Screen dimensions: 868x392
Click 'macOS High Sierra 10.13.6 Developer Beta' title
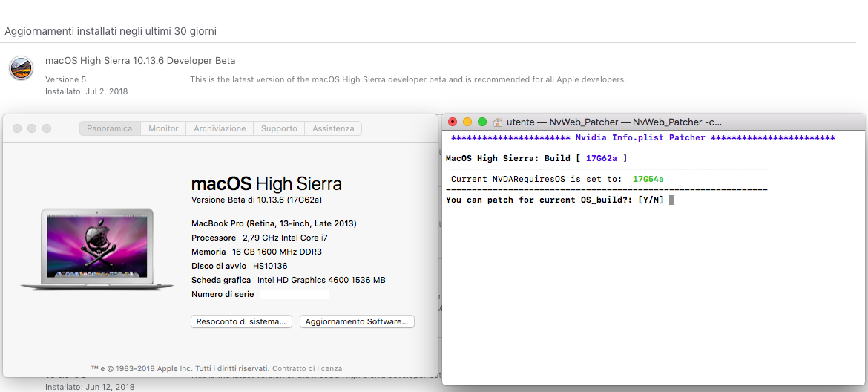point(140,61)
